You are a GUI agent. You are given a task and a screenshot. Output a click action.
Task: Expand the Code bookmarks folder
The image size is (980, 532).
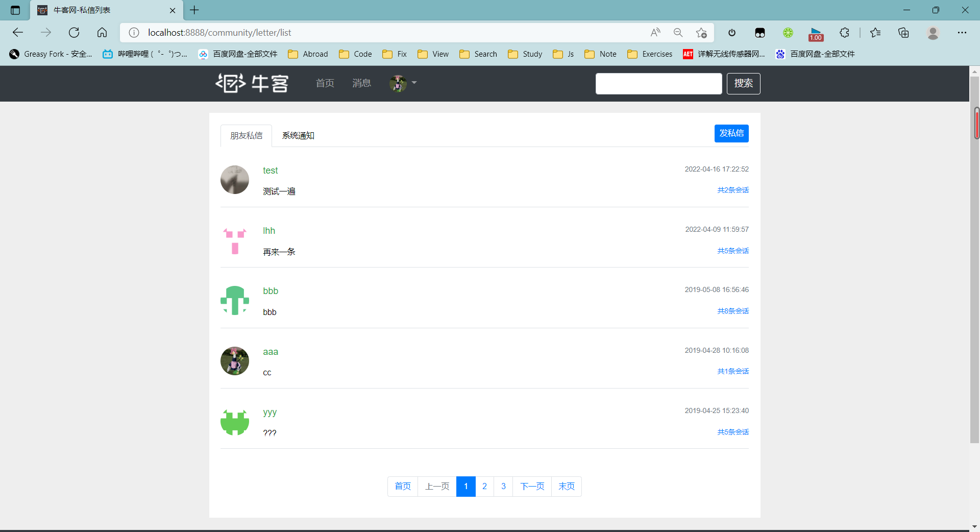pos(356,54)
